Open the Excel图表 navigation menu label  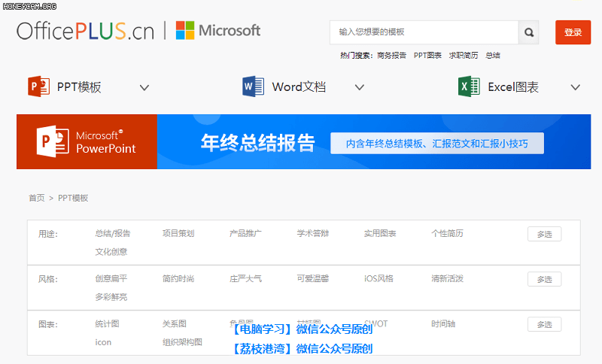(513, 87)
